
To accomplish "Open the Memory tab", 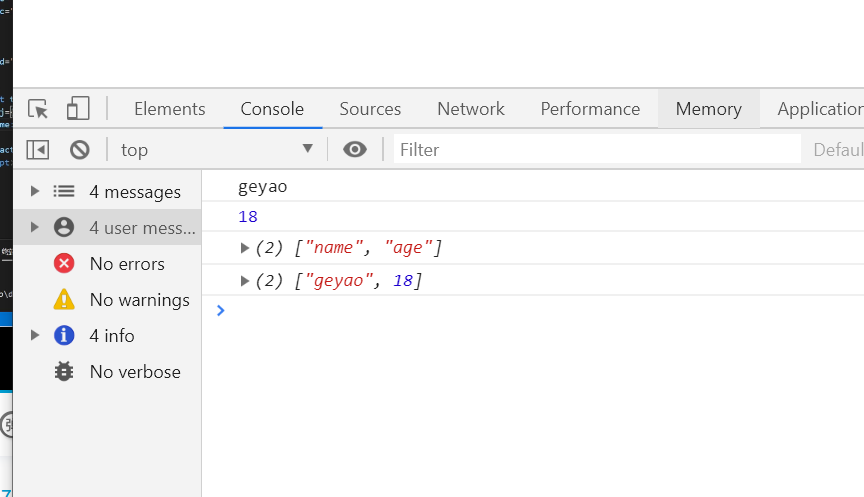I will click(708, 109).
